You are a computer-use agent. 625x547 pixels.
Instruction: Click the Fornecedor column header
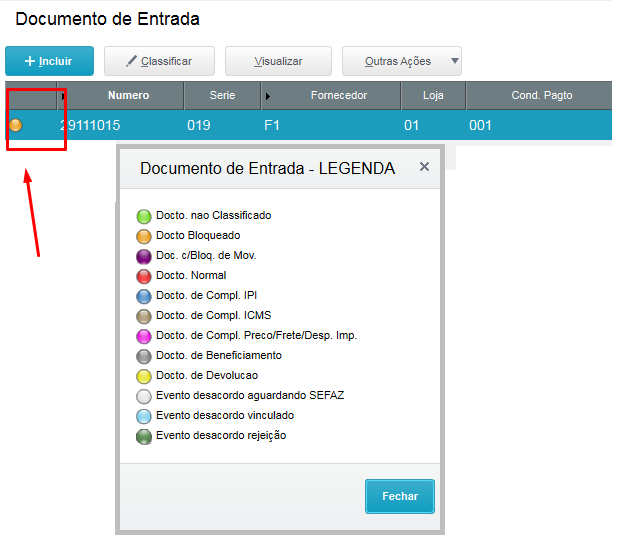pos(339,95)
